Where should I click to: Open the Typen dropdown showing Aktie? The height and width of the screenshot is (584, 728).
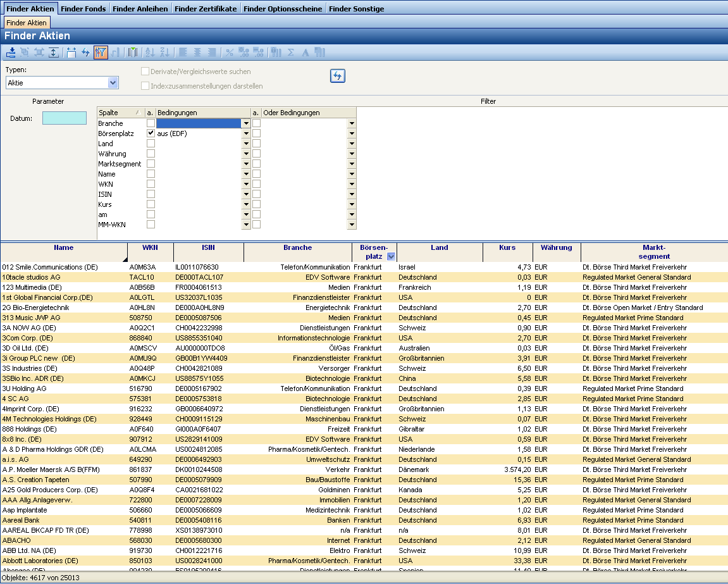pyautogui.click(x=113, y=83)
